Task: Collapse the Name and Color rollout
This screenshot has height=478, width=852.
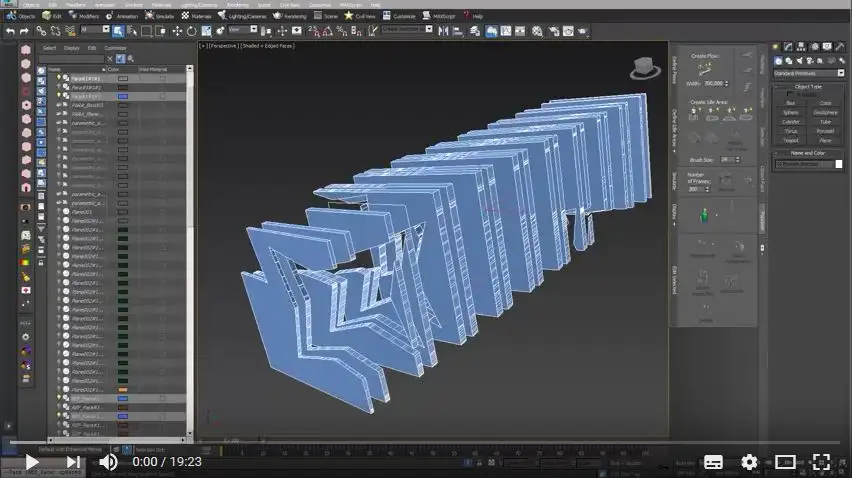Action: (809, 153)
